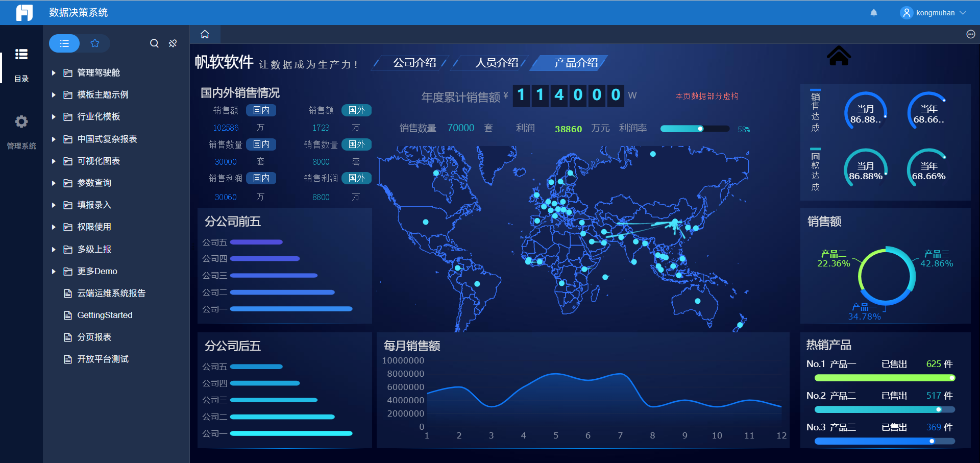Screen dimensions: 980x463
Task: Click the user avatar icon
Action: pos(906,13)
